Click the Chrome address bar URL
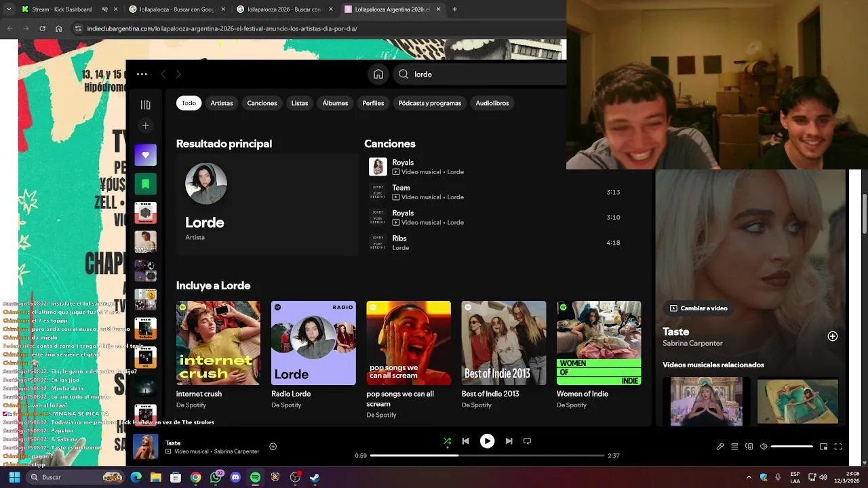This screenshot has width=868, height=488. tap(222, 28)
